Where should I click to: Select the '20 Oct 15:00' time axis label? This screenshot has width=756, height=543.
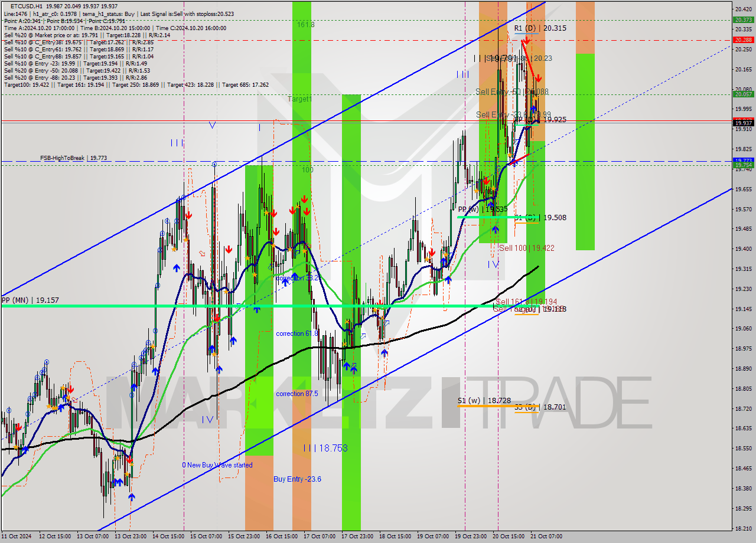(508, 537)
